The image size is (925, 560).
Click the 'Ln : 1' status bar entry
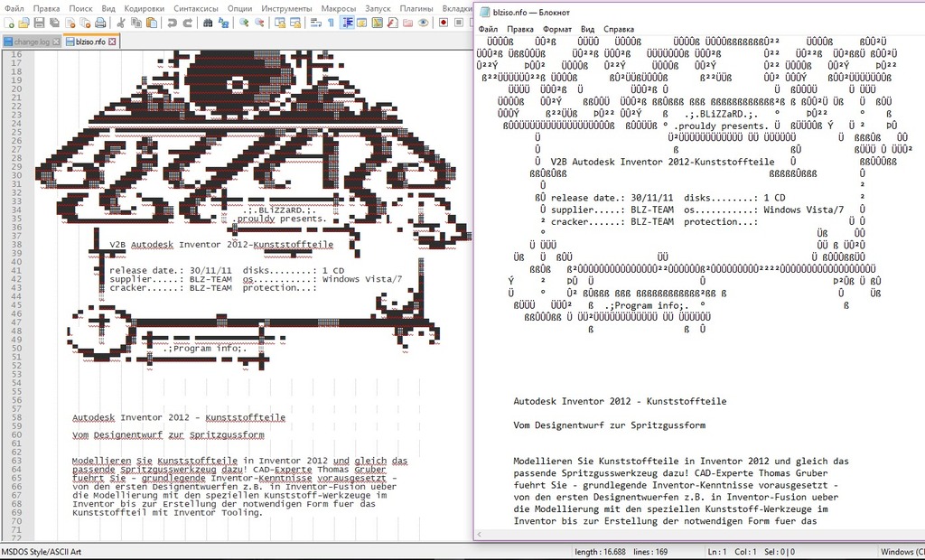point(716,553)
